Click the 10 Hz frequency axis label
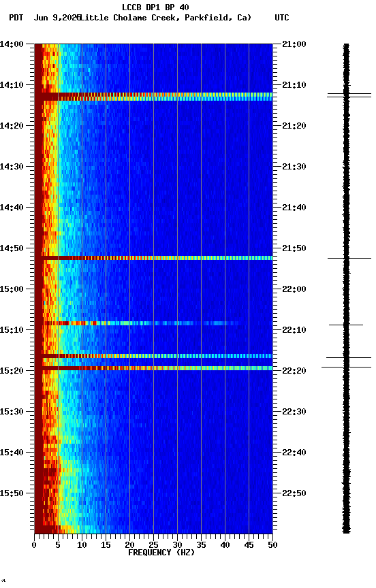 (x=82, y=546)
